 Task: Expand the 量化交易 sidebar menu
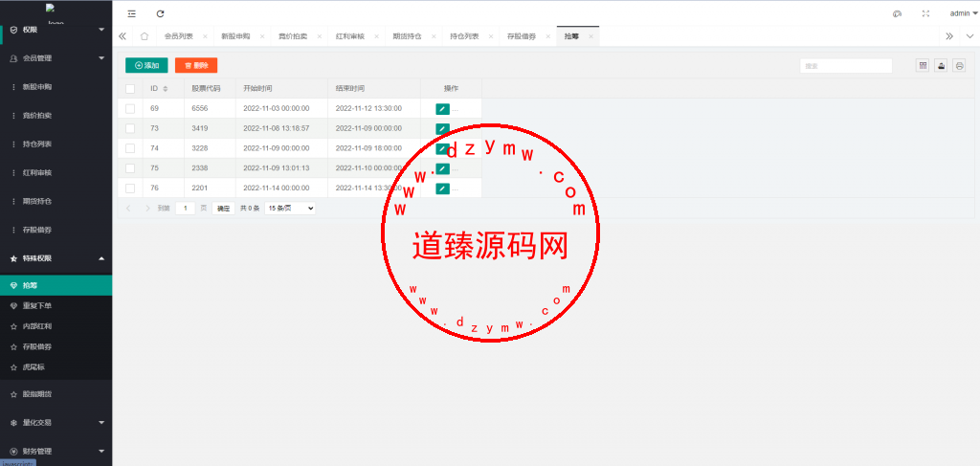(56, 422)
